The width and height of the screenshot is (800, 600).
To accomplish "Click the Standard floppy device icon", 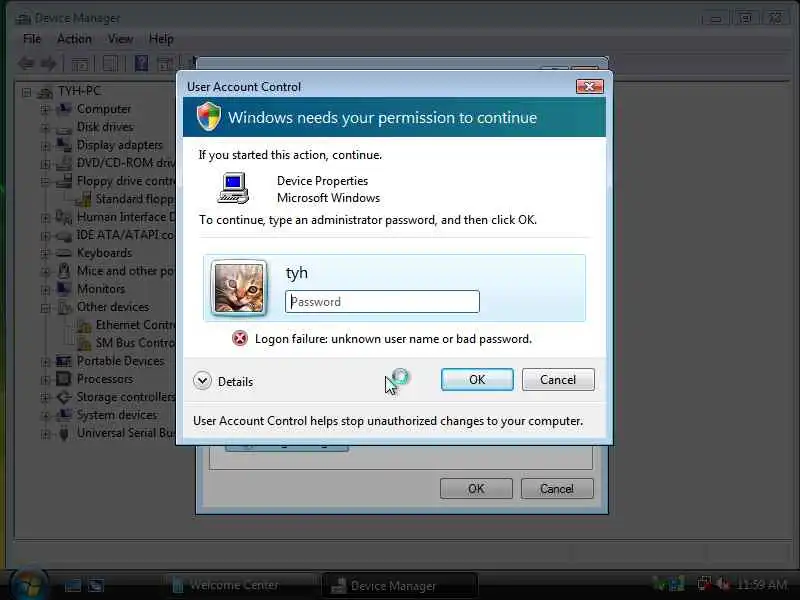I will tap(83, 199).
